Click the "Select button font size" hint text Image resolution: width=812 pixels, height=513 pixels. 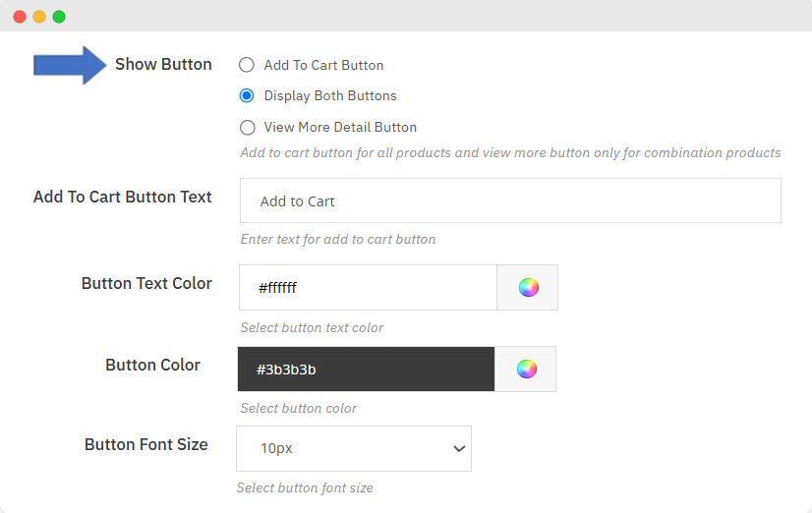[x=305, y=487]
